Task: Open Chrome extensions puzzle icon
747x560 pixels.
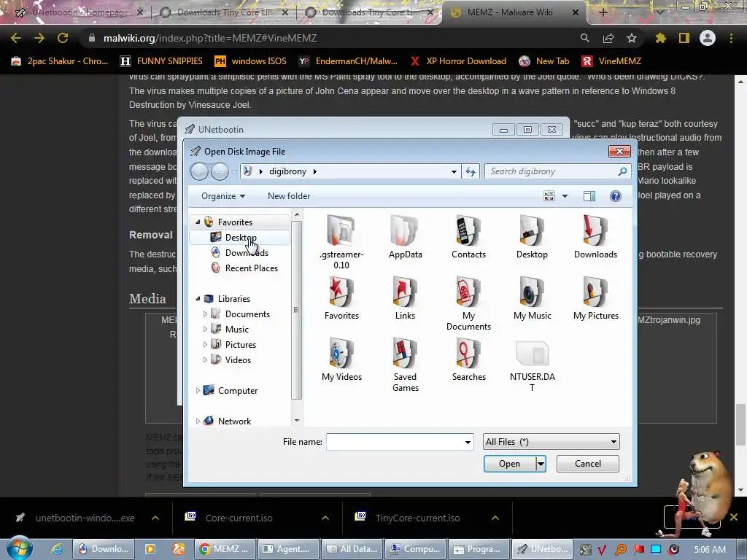Action: (660, 38)
